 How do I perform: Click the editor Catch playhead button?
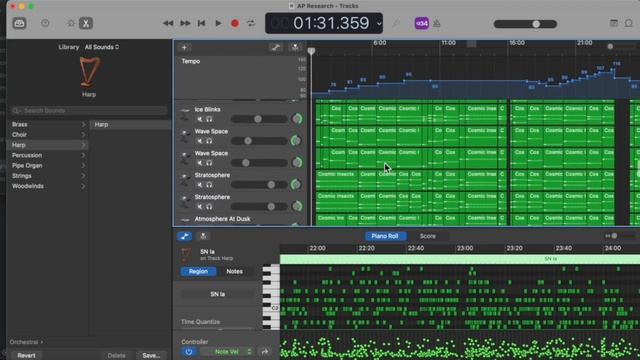tap(203, 236)
